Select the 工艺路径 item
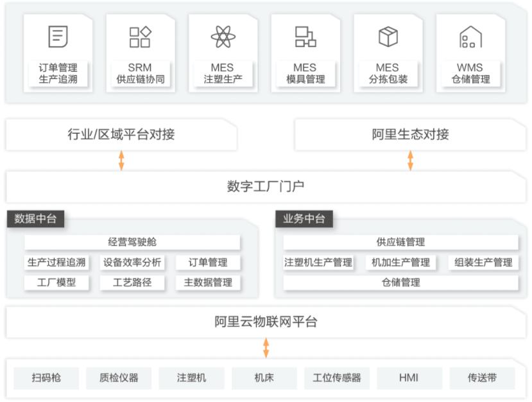This screenshot has height=402, width=532. (132, 283)
